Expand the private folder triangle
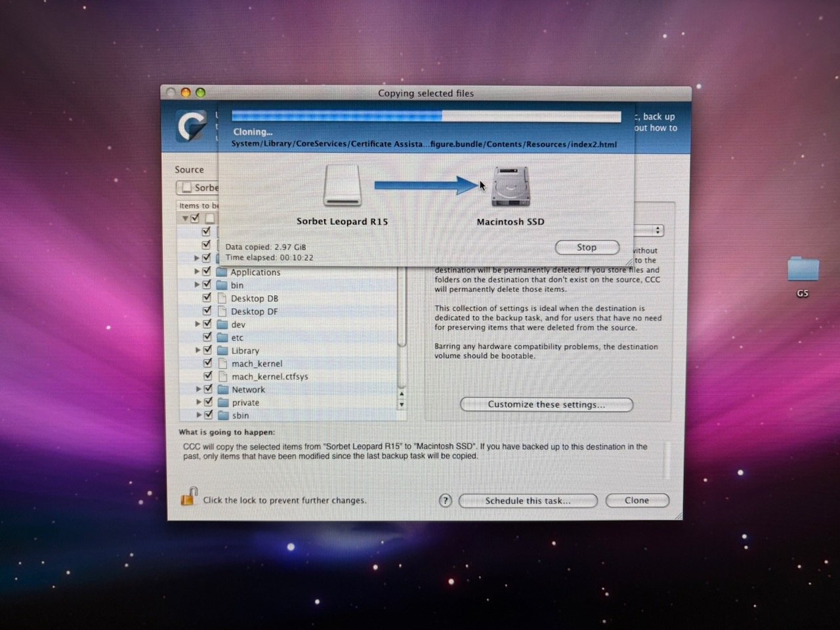This screenshot has height=630, width=840. point(198,402)
